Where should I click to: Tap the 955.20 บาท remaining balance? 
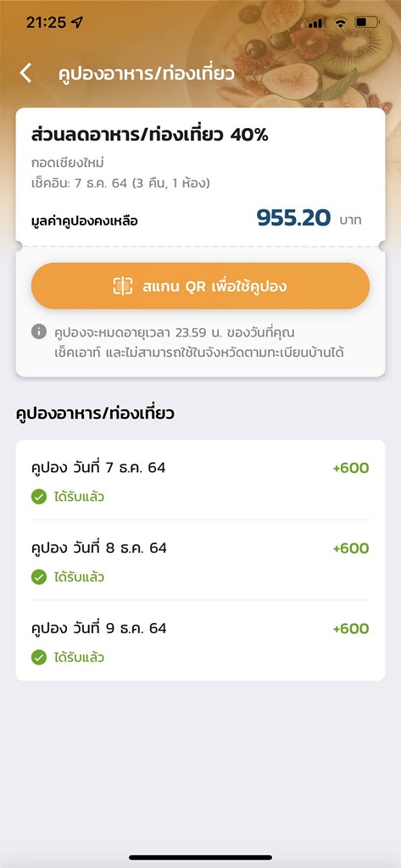[x=309, y=218]
